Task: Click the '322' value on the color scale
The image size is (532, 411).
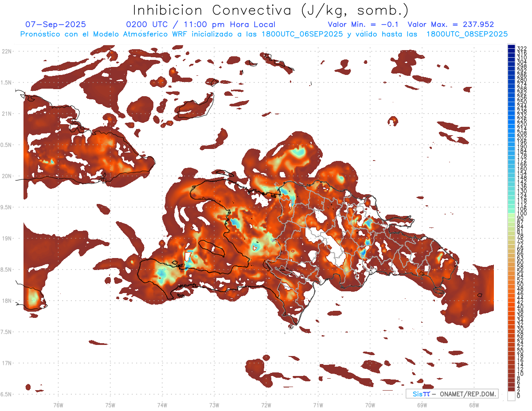Action: (521, 48)
